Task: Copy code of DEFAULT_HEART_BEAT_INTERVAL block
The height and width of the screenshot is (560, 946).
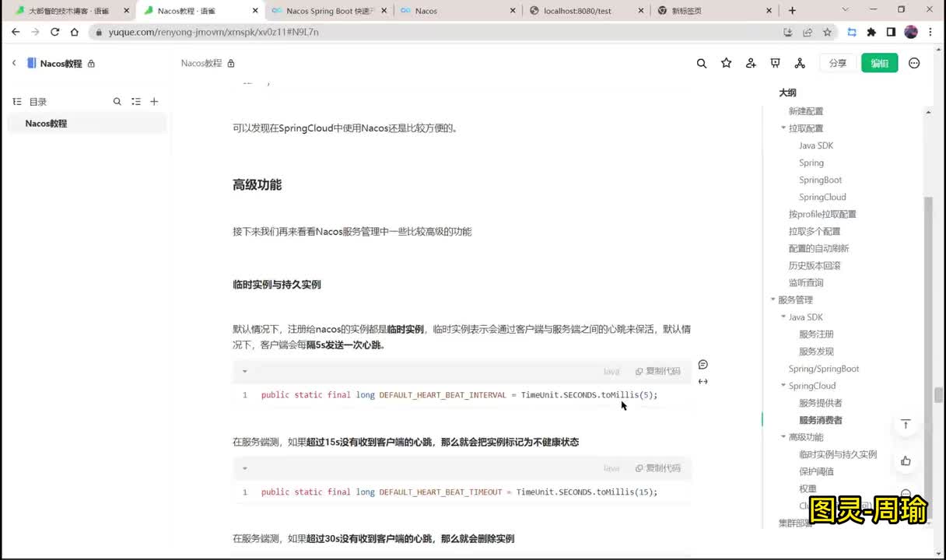Action: (x=658, y=372)
